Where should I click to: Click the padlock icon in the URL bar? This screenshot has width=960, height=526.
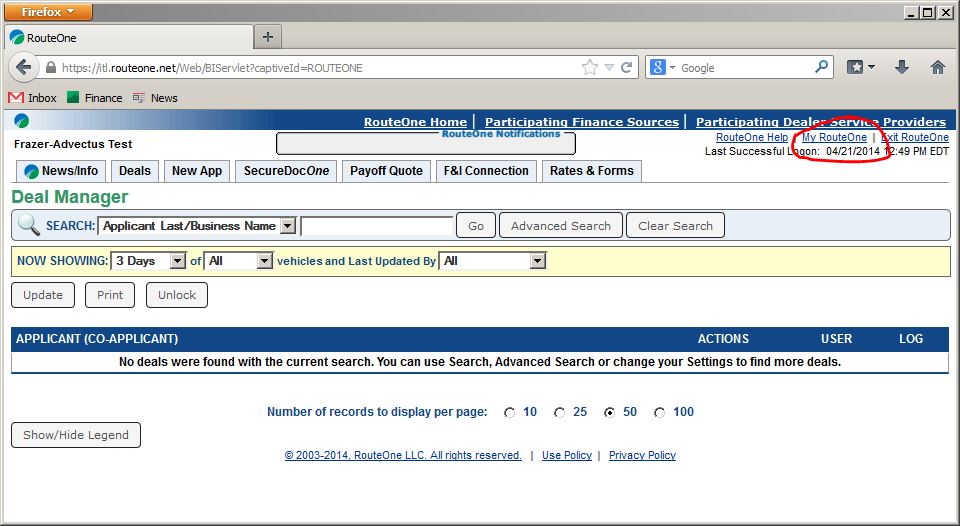(51, 67)
